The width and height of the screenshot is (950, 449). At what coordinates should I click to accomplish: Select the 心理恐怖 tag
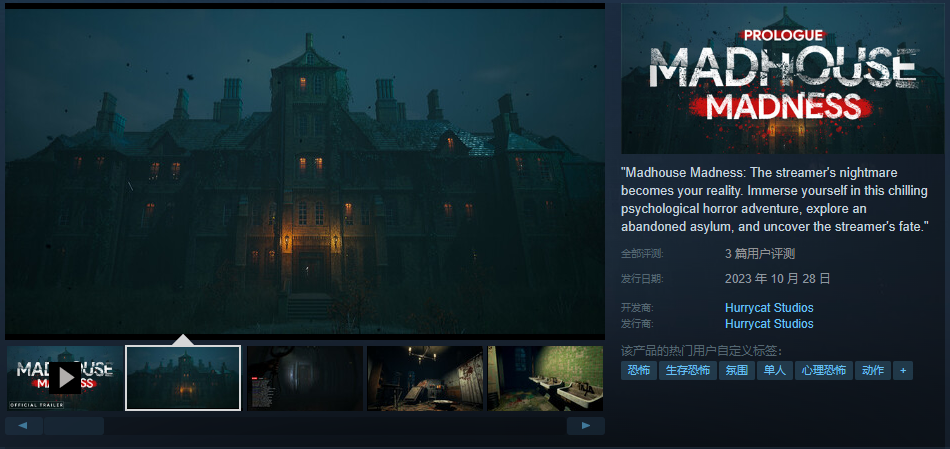(823, 370)
